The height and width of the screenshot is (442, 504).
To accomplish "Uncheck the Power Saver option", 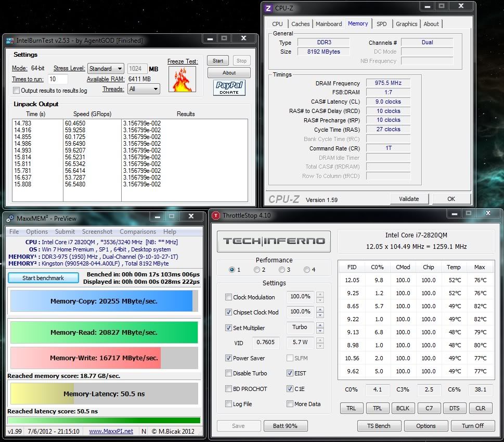I will point(228,358).
